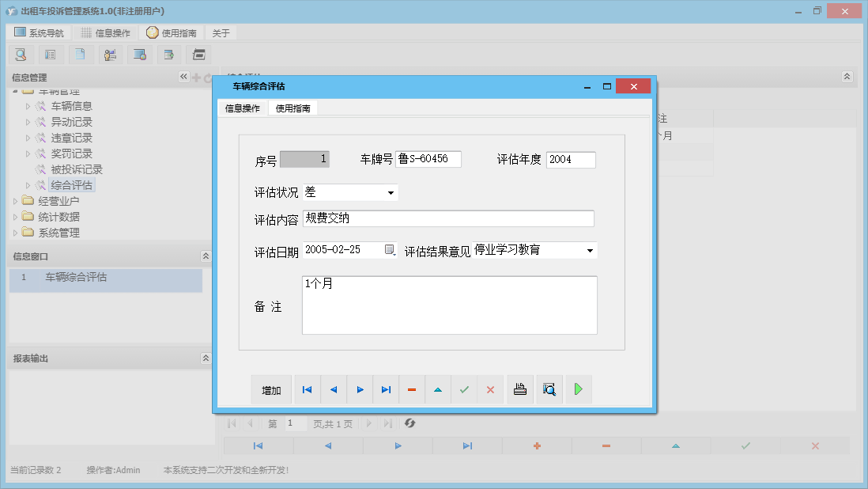Click the 增加 button to add a record
This screenshot has width=868, height=489.
point(271,389)
